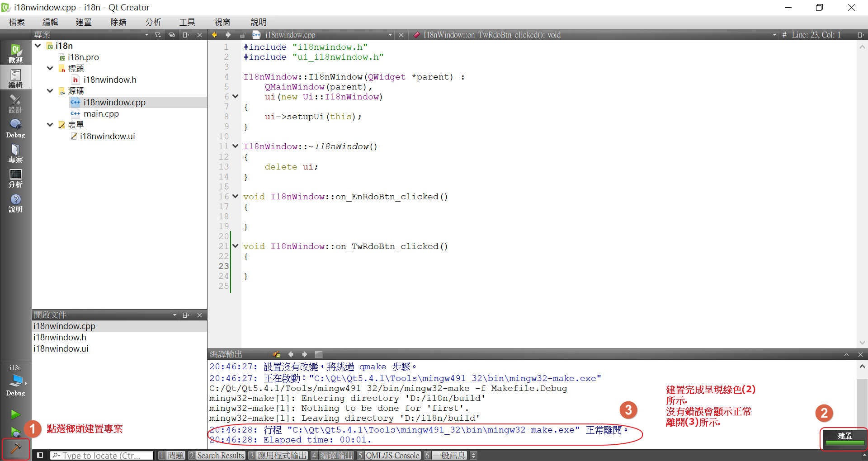The width and height of the screenshot is (868, 461).
Task: Fold the constructor code block at line 6
Action: click(x=235, y=96)
